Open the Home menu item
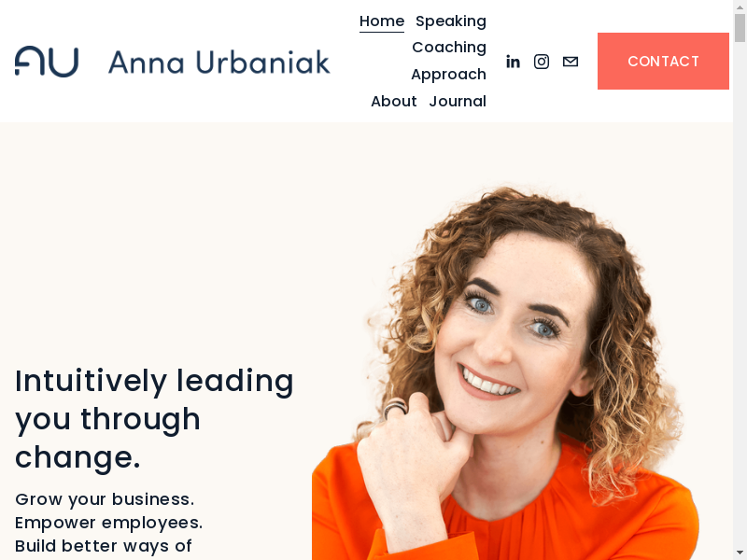 (x=382, y=21)
